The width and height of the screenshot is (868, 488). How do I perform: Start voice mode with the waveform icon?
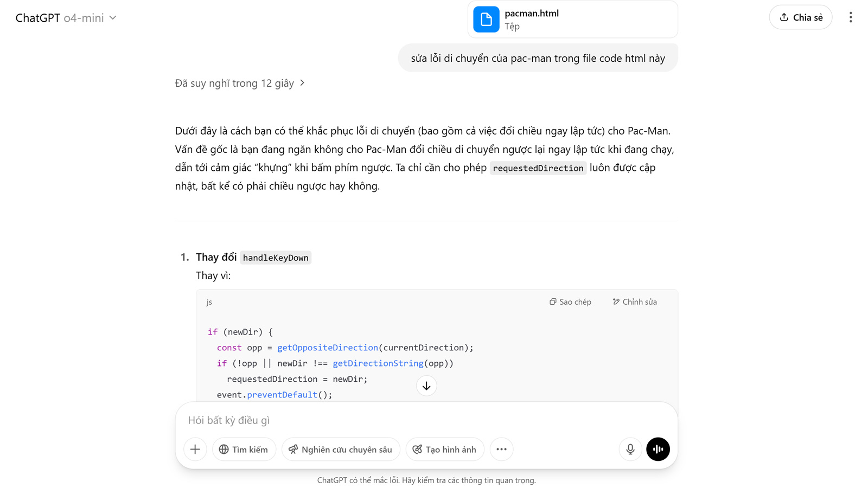coord(658,450)
